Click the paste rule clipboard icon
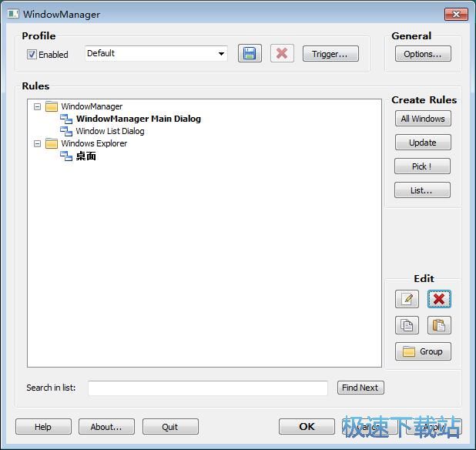 (x=439, y=325)
